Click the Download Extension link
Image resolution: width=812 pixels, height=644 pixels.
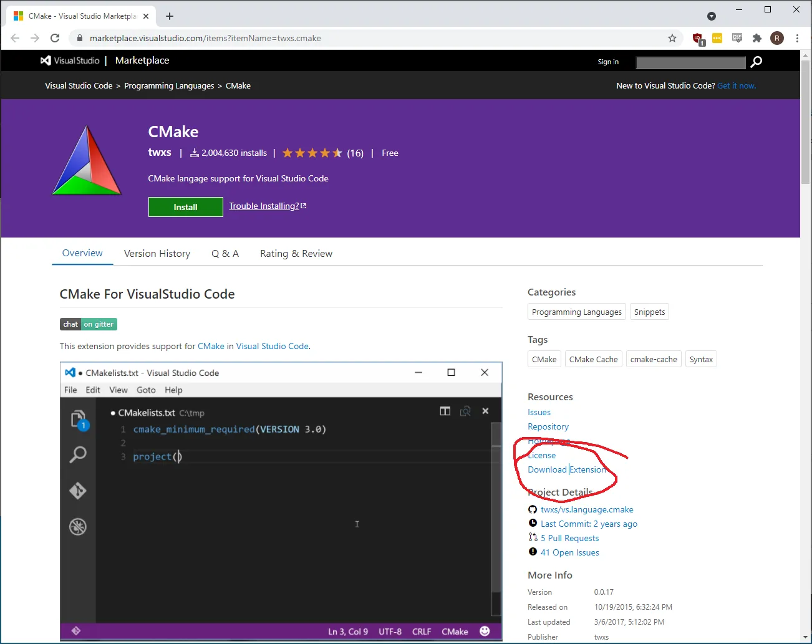click(x=567, y=470)
